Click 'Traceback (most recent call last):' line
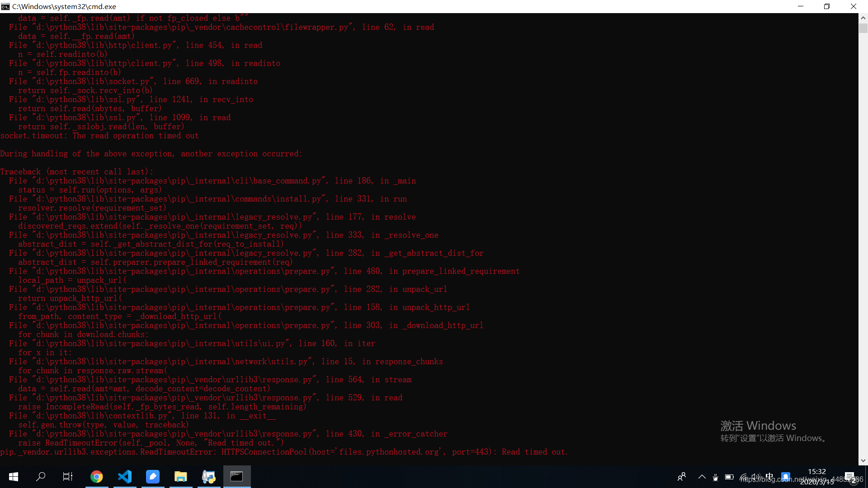 click(77, 172)
